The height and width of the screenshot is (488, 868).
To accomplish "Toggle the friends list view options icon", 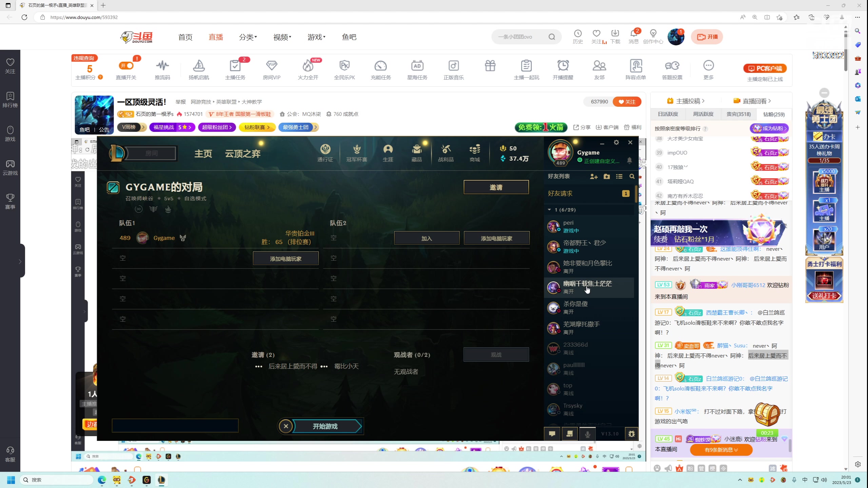I will coord(619,177).
